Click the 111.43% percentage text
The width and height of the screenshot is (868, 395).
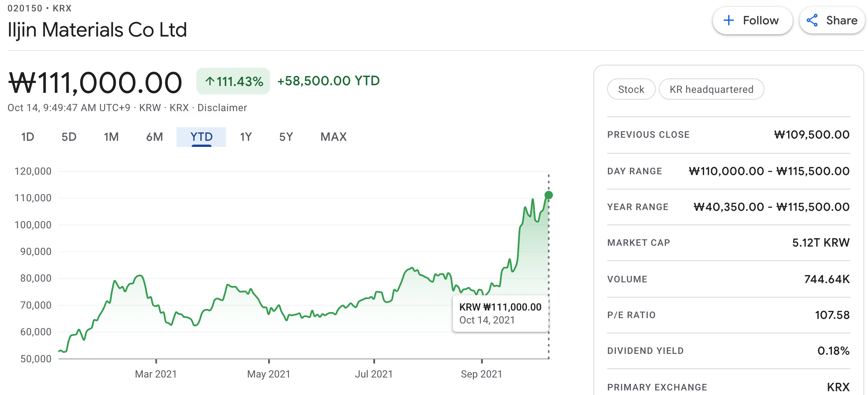(x=240, y=81)
